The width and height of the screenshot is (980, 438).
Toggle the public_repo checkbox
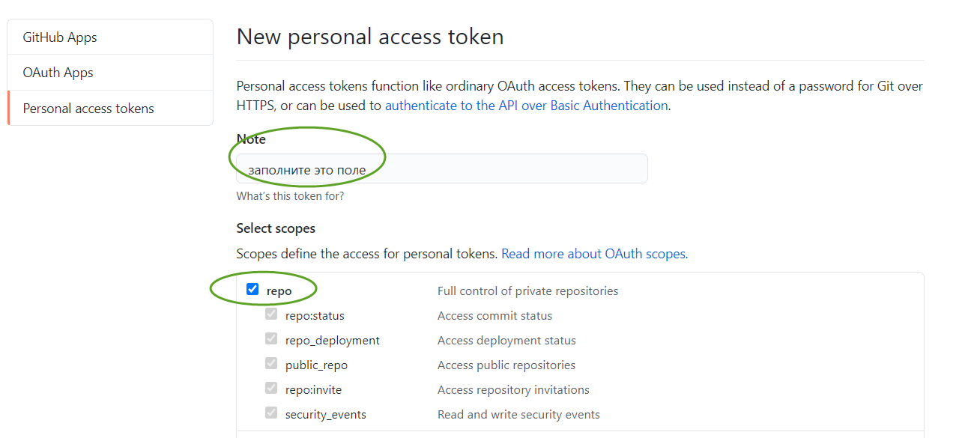coord(271,364)
